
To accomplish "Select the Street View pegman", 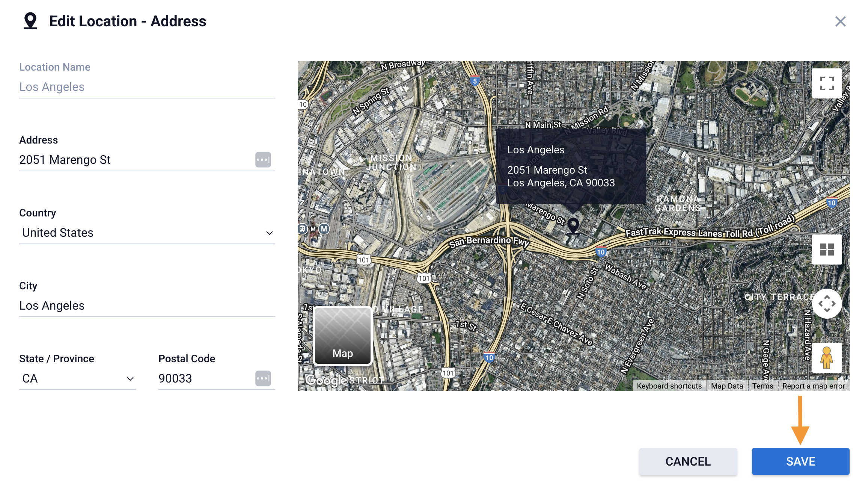I will pos(827,358).
